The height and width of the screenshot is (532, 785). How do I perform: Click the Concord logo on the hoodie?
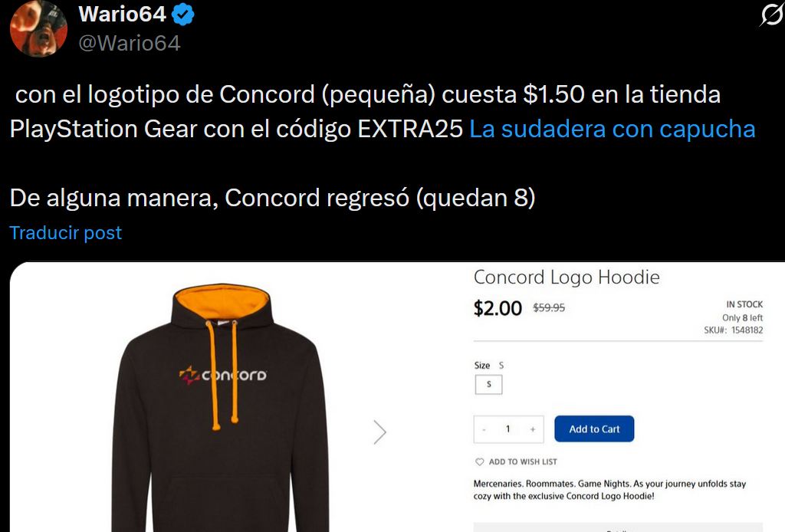223,375
